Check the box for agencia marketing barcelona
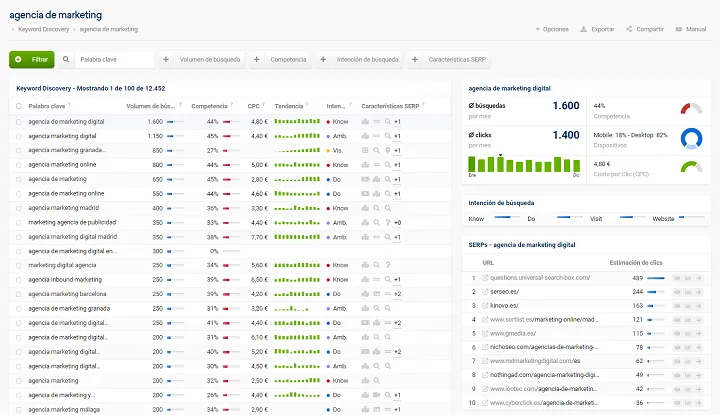The width and height of the screenshot is (720, 415). (x=19, y=294)
